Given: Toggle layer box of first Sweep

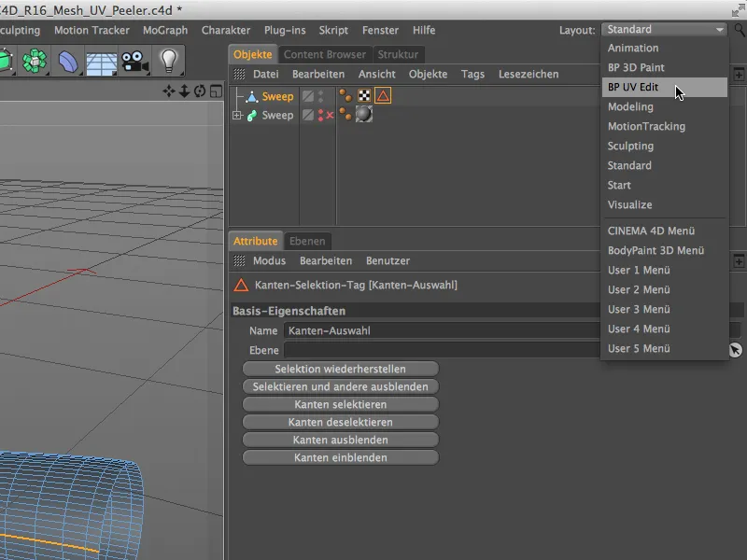Looking at the screenshot, I should pyautogui.click(x=308, y=96).
